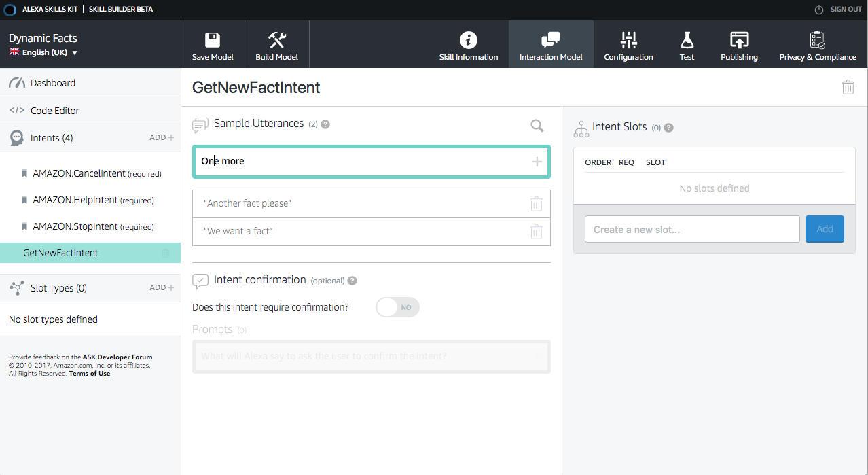Go to the Test section

(x=687, y=43)
